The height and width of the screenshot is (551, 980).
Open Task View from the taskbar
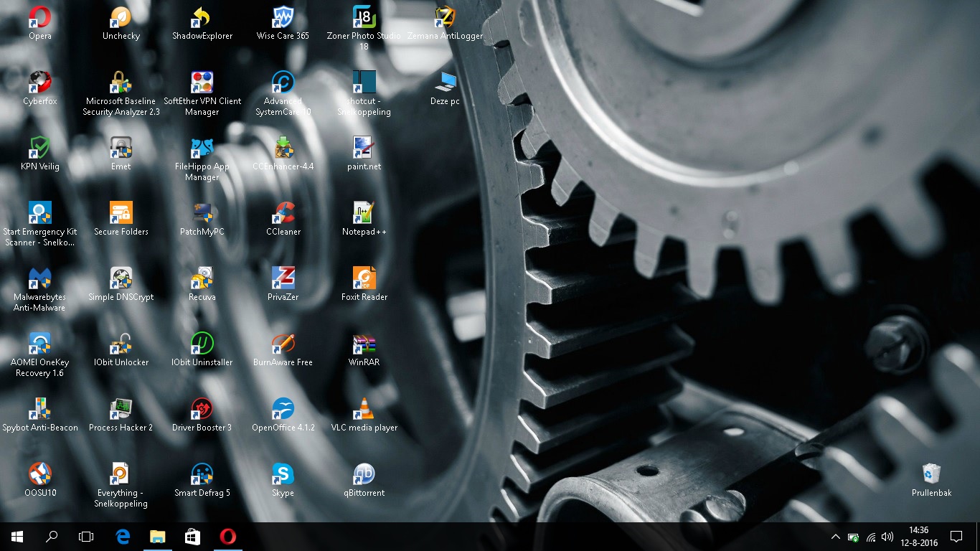pos(86,537)
